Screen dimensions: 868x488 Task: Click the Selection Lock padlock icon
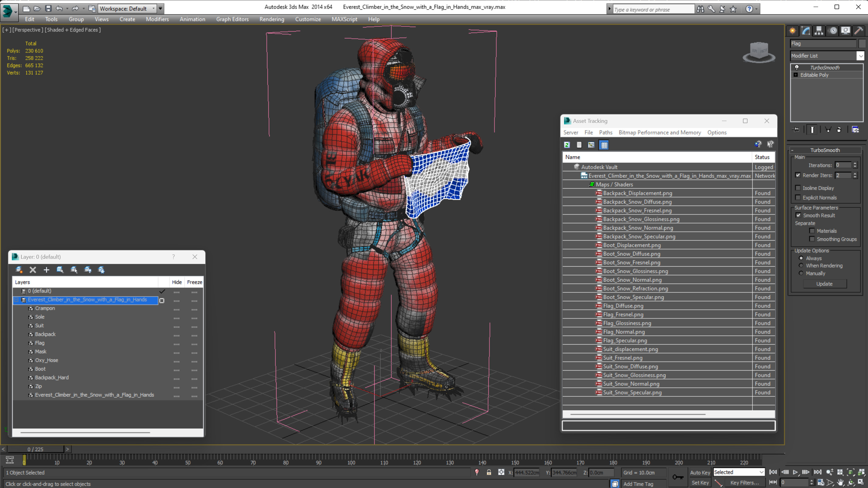point(489,472)
